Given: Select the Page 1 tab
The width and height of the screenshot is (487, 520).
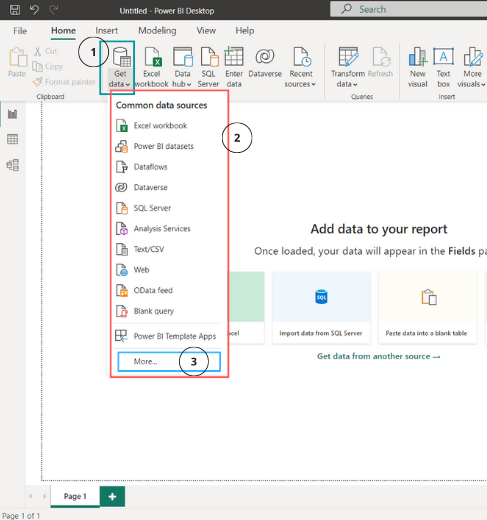Looking at the screenshot, I should click(x=75, y=496).
